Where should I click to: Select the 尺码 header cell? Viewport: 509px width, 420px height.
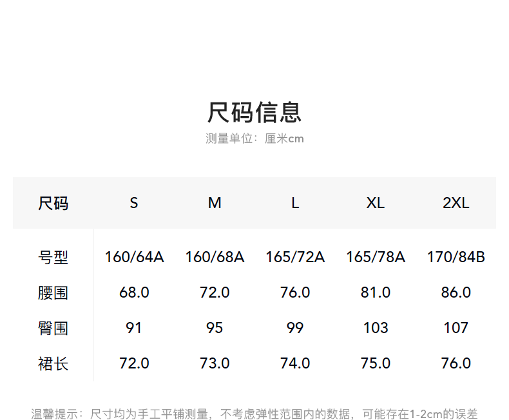[53, 204]
